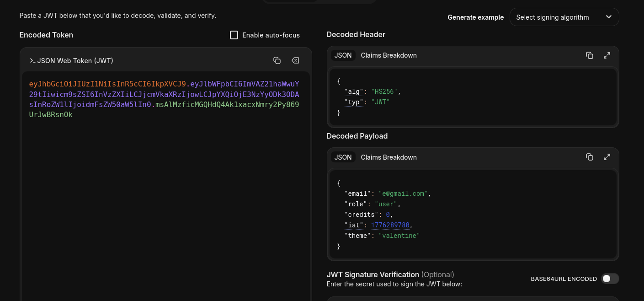Switch to Claims Breakdown in Decoded Payload
The width and height of the screenshot is (644, 301).
(x=389, y=157)
